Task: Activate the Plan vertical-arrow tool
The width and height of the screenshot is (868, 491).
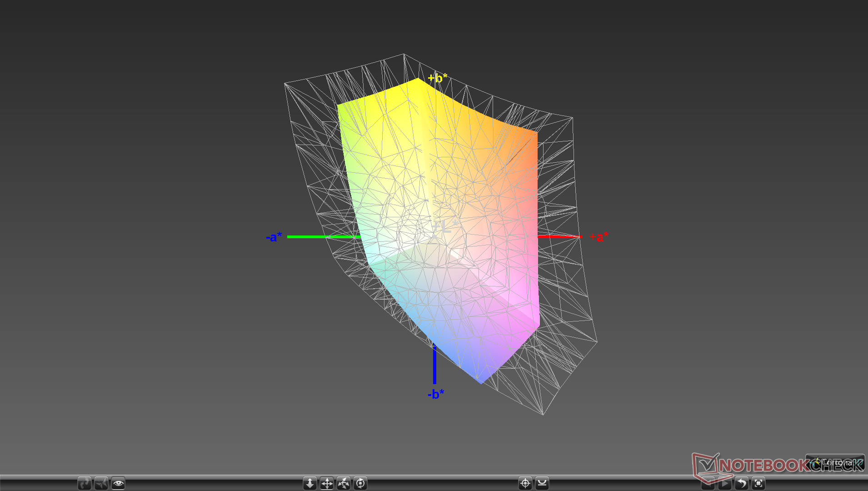Action: [310, 483]
